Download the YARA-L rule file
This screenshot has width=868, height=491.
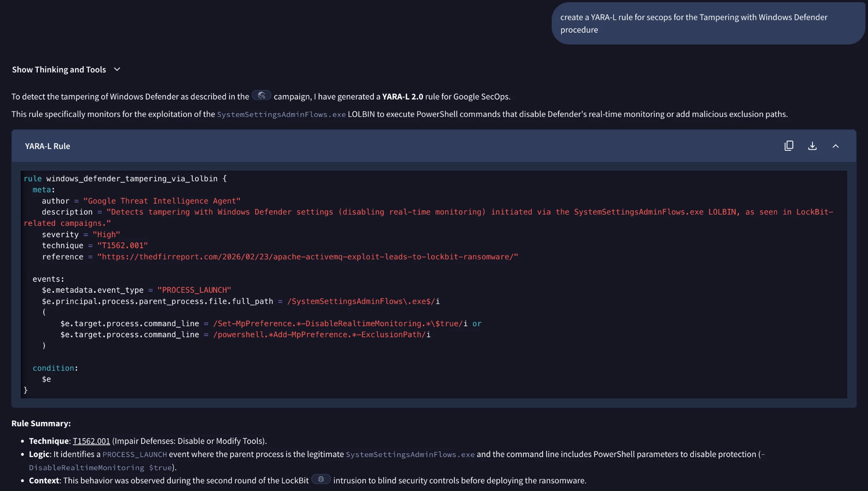pos(812,146)
